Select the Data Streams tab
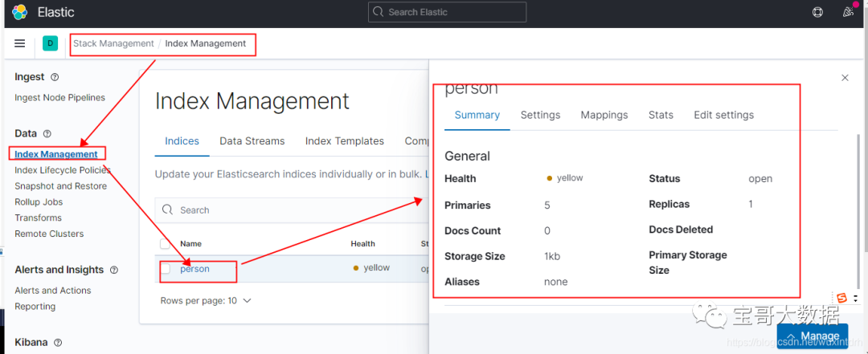 tap(252, 141)
